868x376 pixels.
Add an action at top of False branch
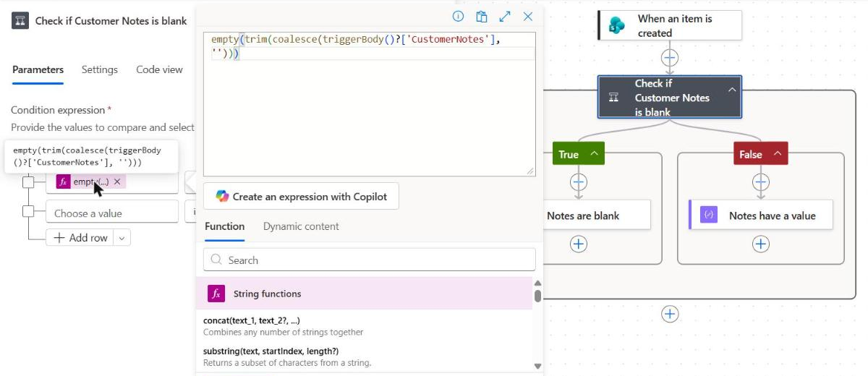click(761, 182)
